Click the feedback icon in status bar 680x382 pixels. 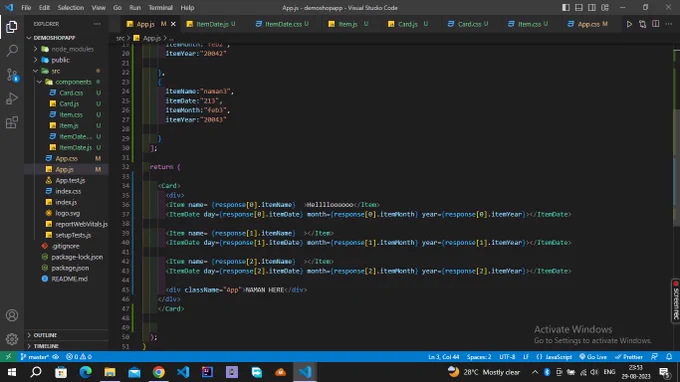pyautogui.click(x=654, y=357)
